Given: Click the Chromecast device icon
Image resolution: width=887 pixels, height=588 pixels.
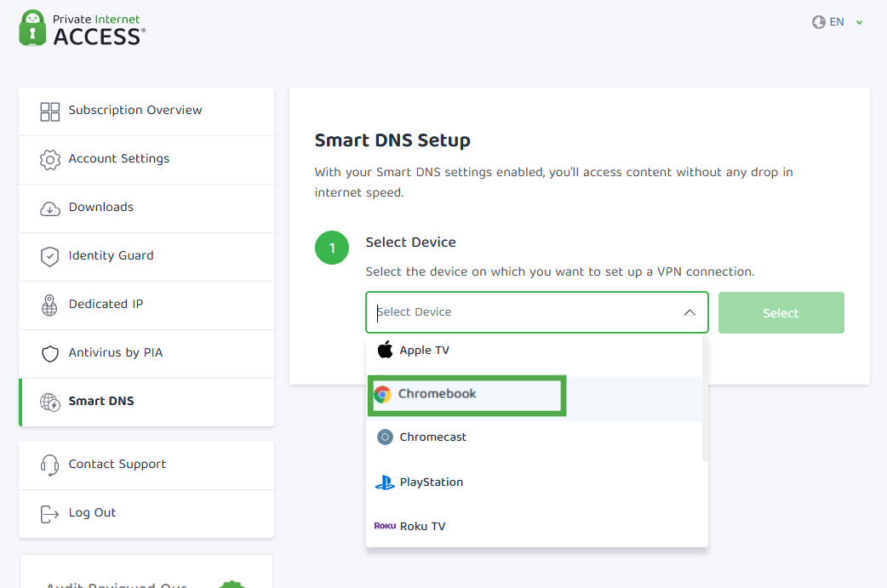Looking at the screenshot, I should [386, 437].
